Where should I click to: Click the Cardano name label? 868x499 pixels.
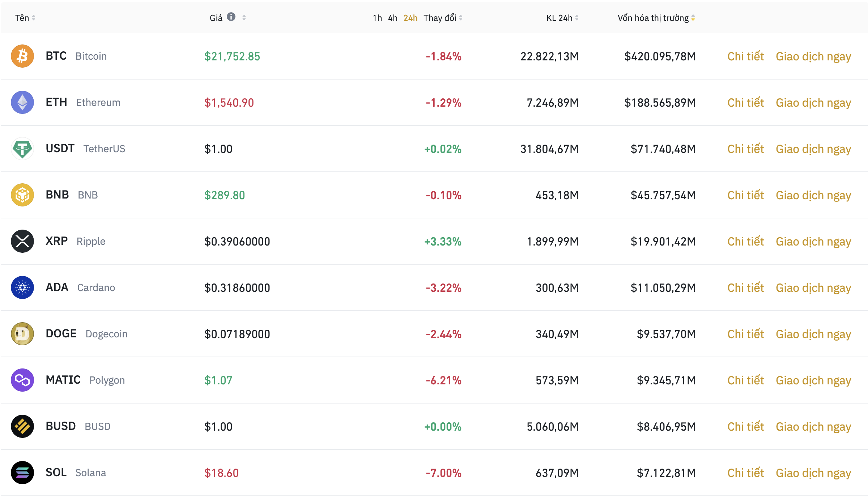click(96, 288)
